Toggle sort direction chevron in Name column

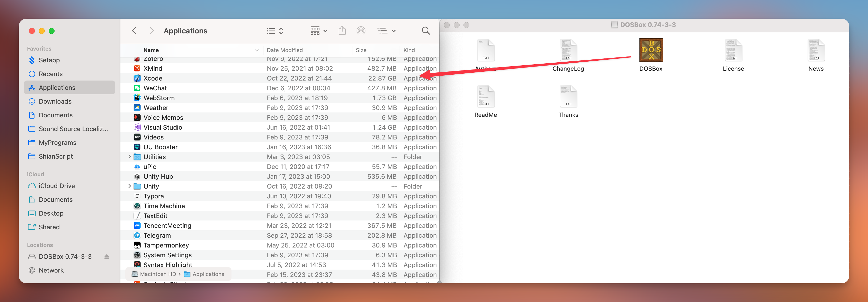tap(257, 51)
